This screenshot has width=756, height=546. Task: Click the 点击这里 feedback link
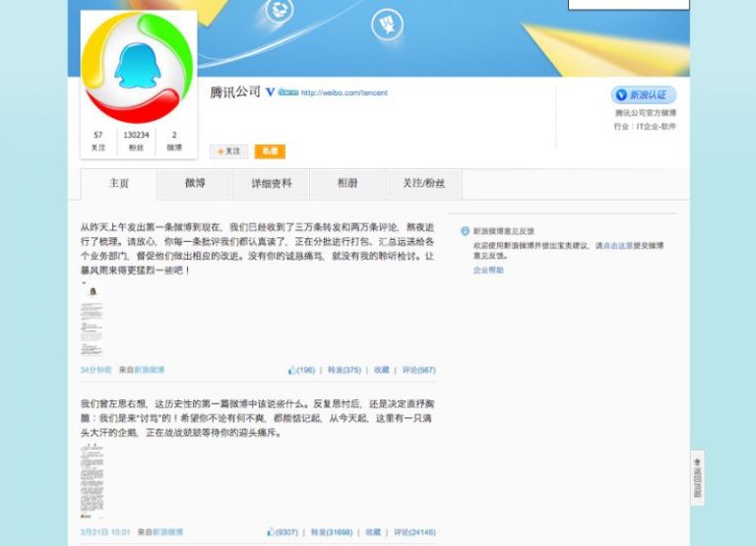point(617,246)
